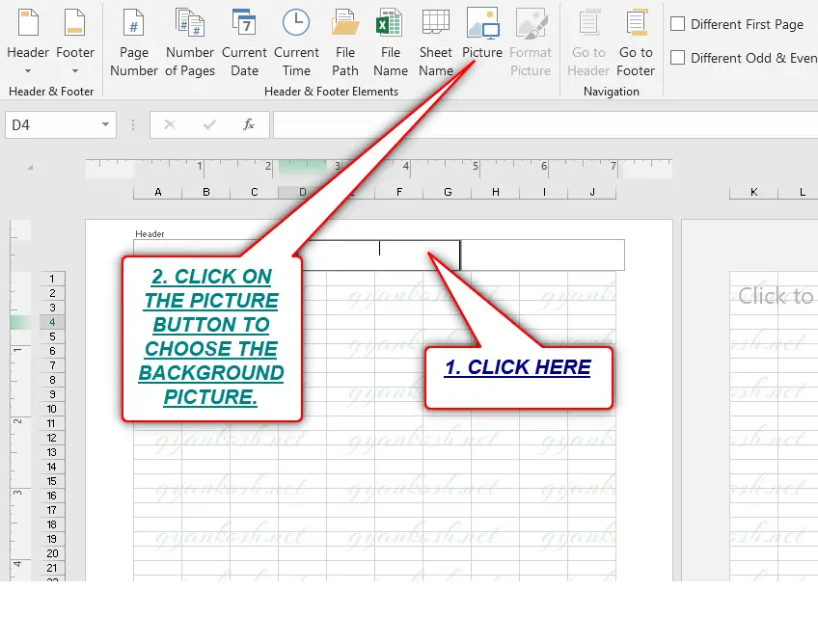Image resolution: width=818 pixels, height=644 pixels.
Task: Select column C header
Action: pos(254,192)
